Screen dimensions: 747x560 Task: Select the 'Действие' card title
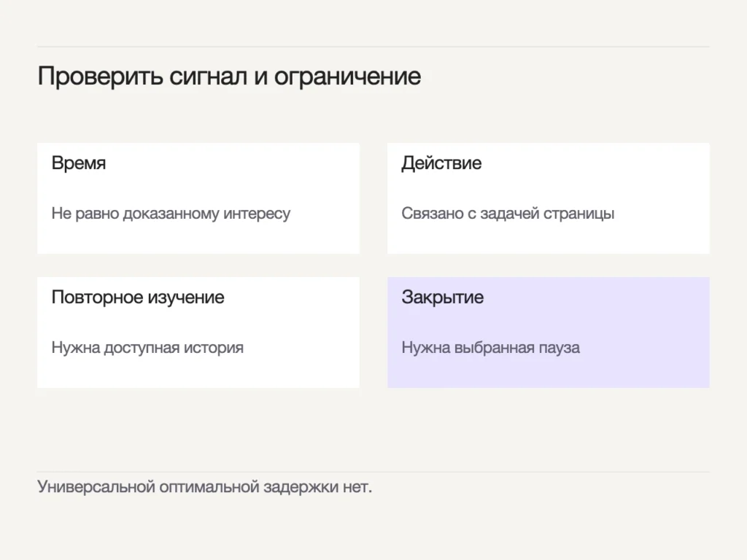[x=441, y=163]
